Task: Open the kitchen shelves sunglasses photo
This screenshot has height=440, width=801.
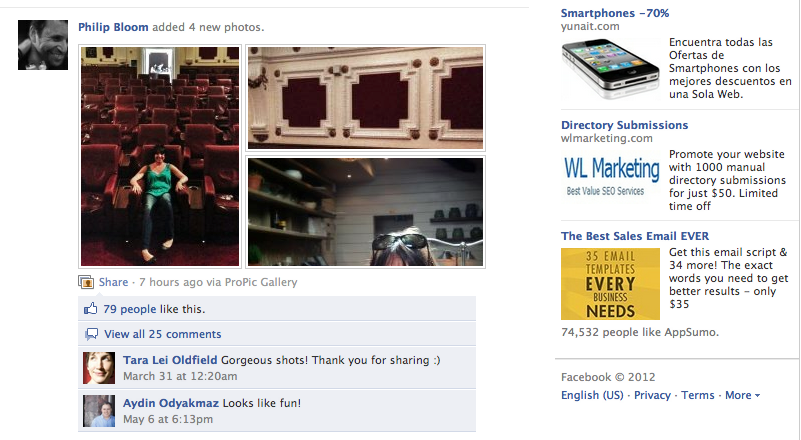Action: [365, 212]
